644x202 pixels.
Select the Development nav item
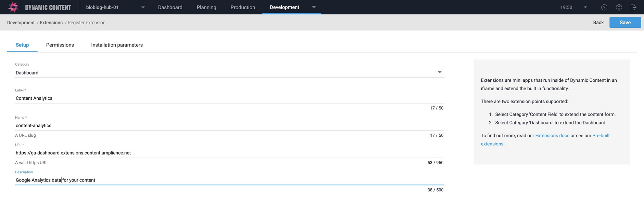(x=284, y=7)
